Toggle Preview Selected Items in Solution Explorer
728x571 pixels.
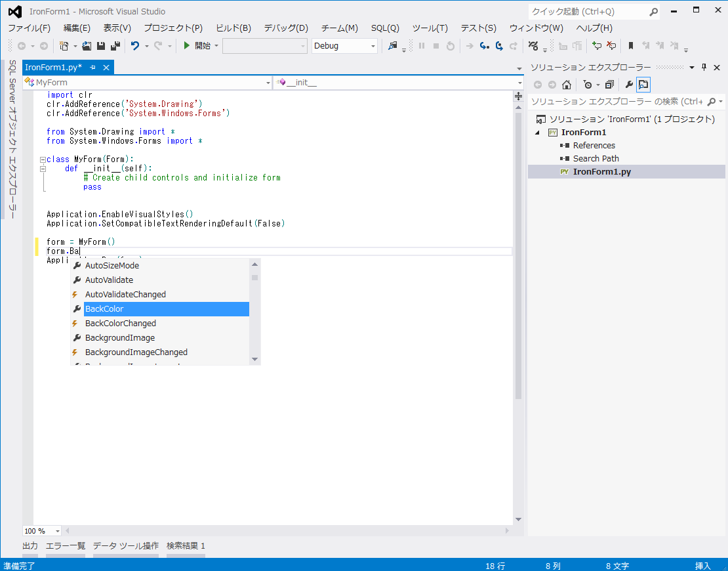click(643, 85)
